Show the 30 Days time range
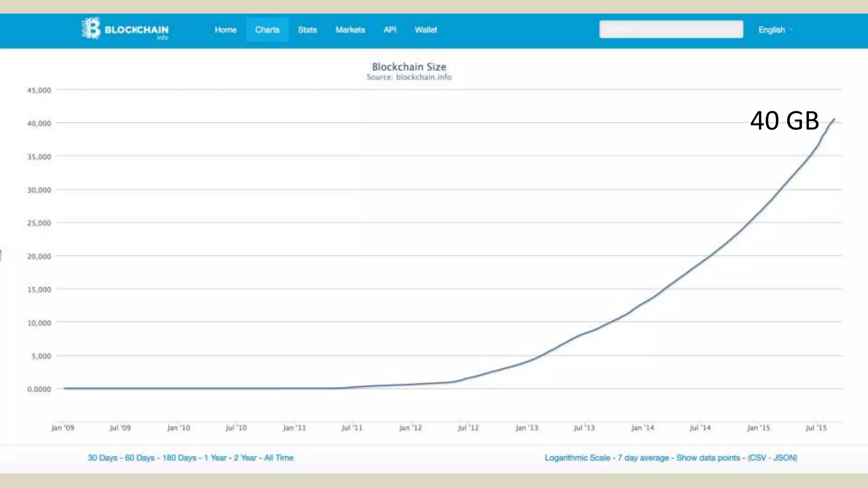Viewport: 868px width, 488px height. (102, 458)
